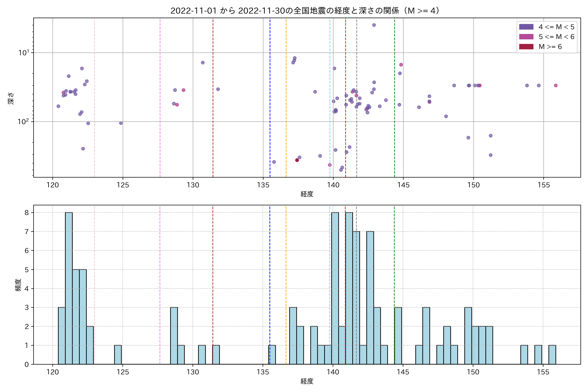The image size is (588, 392).
Task: Click the purple 4 <= M < 5 legend swatch
Action: pyautogui.click(x=526, y=27)
